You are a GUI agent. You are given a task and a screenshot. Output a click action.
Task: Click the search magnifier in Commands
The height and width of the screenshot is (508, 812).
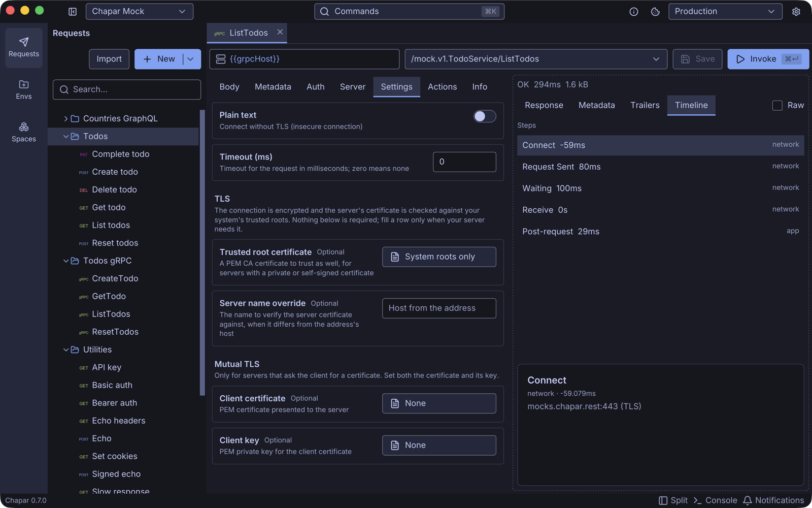pos(325,12)
